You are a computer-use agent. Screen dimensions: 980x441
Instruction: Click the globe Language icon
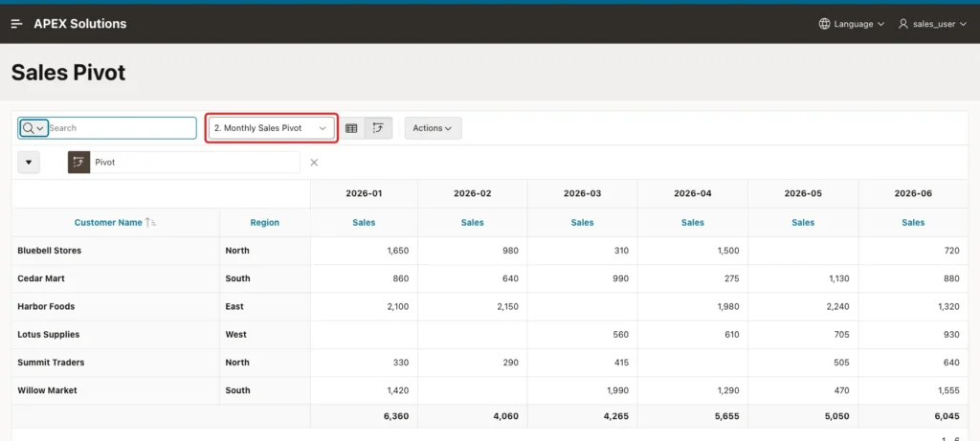(x=824, y=24)
